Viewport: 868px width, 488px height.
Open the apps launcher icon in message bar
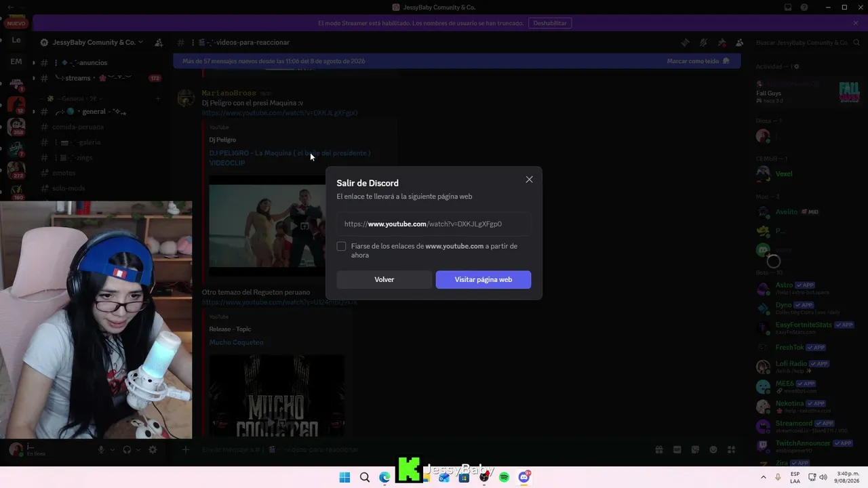[x=731, y=449]
